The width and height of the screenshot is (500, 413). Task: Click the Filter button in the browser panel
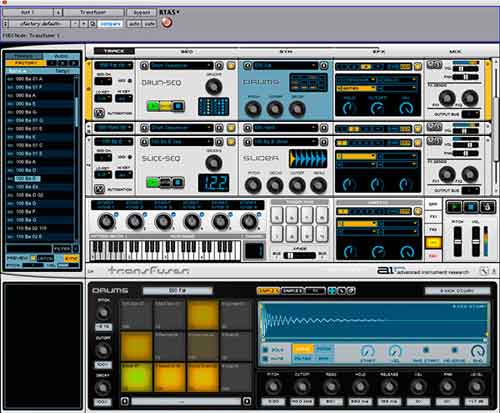(x=62, y=249)
